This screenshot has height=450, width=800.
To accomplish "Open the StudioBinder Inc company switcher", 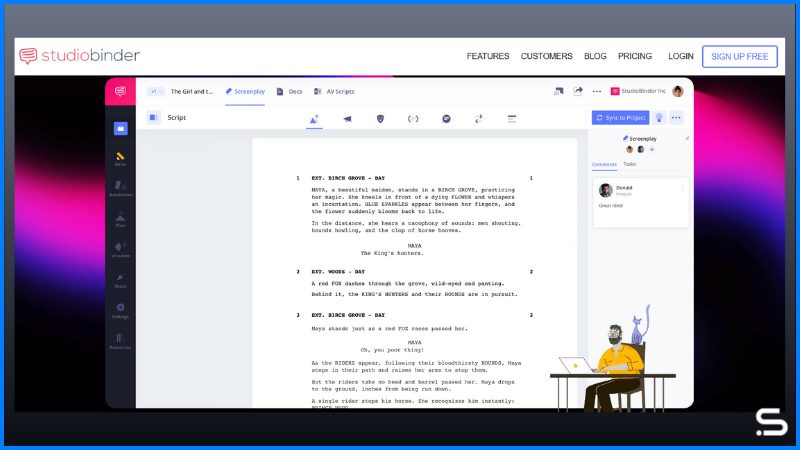I will coord(638,91).
